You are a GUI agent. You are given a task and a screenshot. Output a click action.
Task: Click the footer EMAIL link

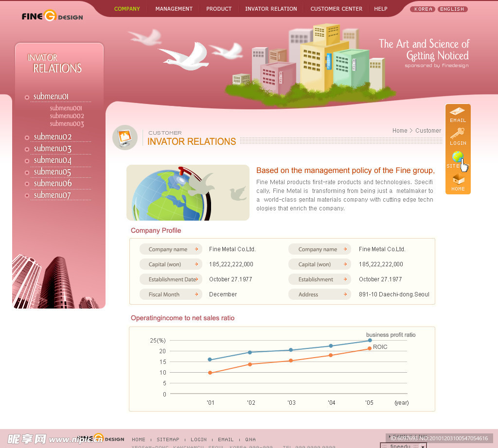pos(226,439)
